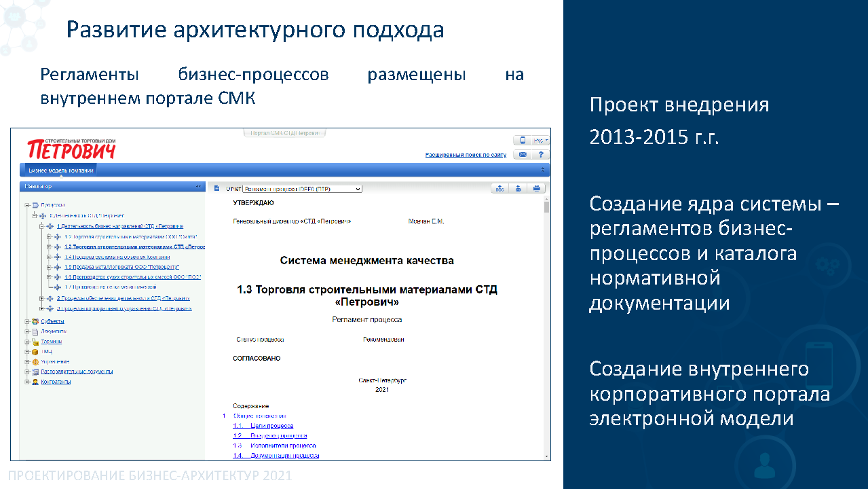
Task: Expand the Контрагенты tree node
Action: [27, 382]
